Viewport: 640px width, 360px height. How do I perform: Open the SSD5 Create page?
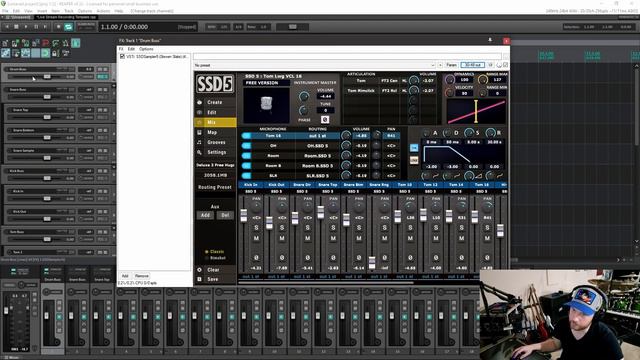tap(215, 102)
